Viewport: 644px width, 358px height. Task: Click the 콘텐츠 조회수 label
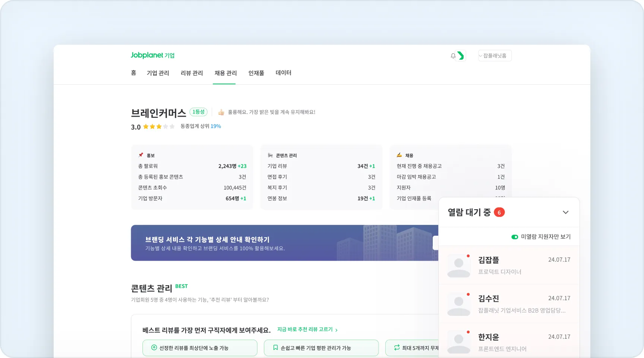pos(152,188)
